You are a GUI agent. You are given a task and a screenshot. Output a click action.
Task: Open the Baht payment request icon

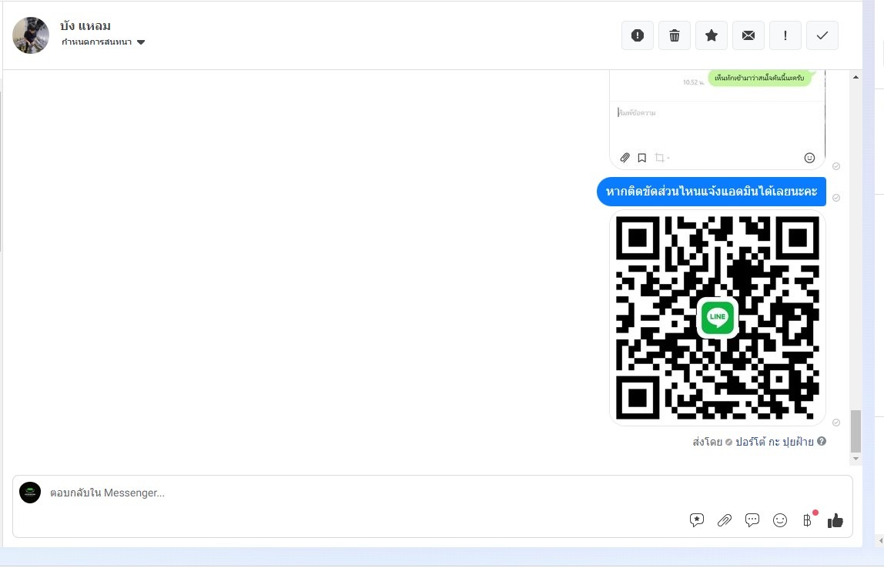807,520
